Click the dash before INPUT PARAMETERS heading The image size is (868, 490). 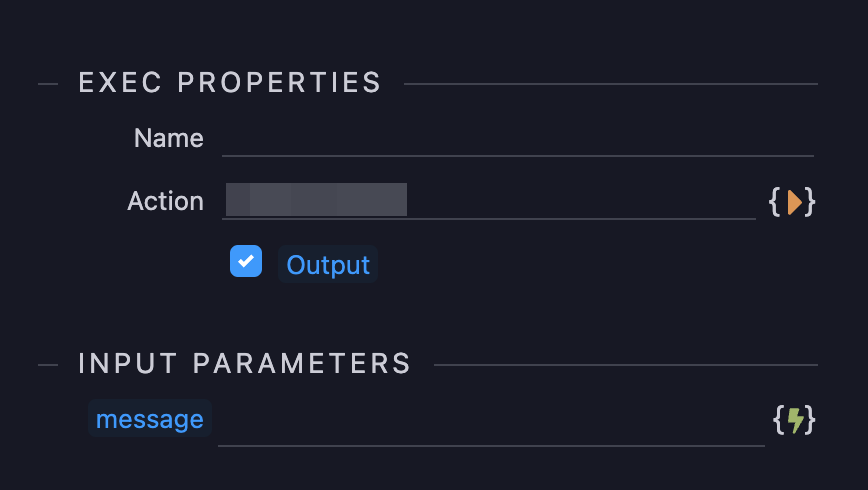tap(48, 365)
